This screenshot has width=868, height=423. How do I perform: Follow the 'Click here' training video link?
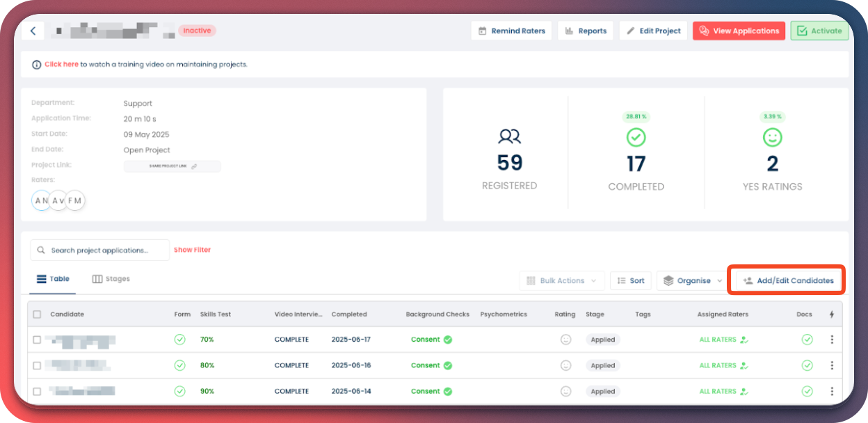pos(61,64)
